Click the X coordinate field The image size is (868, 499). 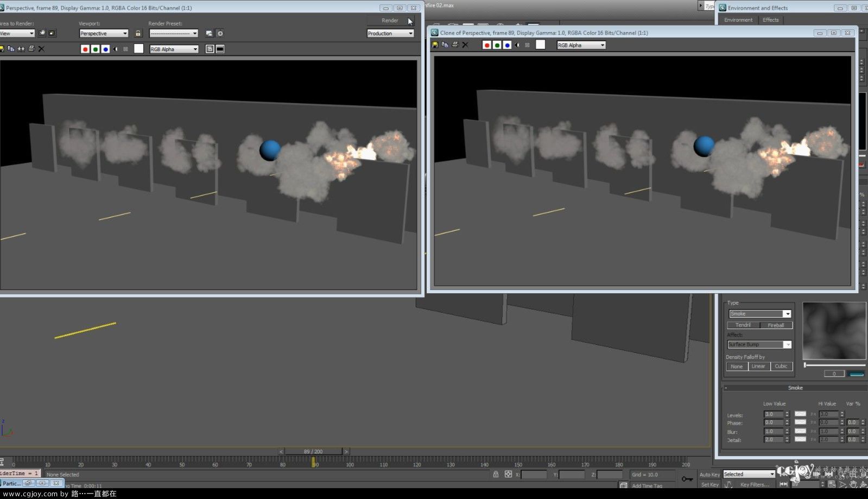click(x=534, y=475)
